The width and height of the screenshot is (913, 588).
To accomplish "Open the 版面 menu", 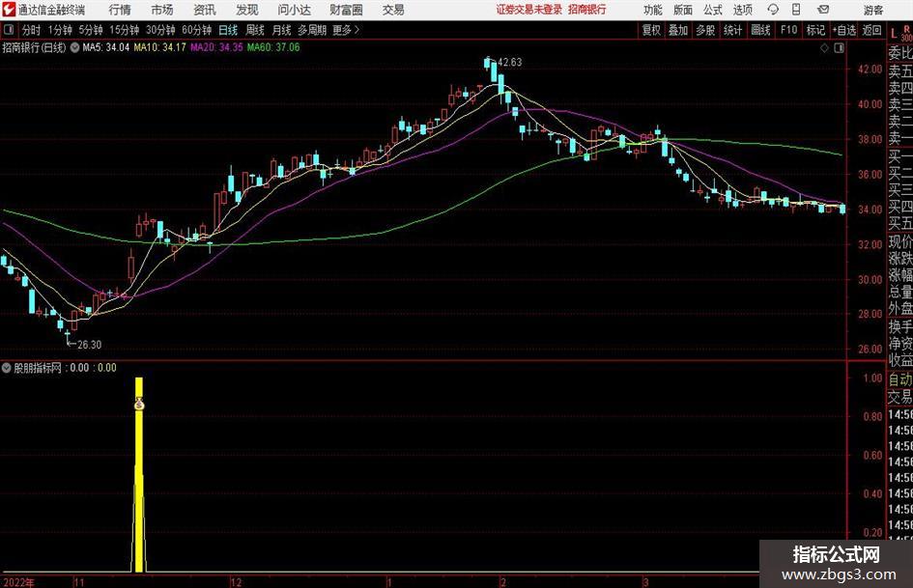I will (x=683, y=10).
